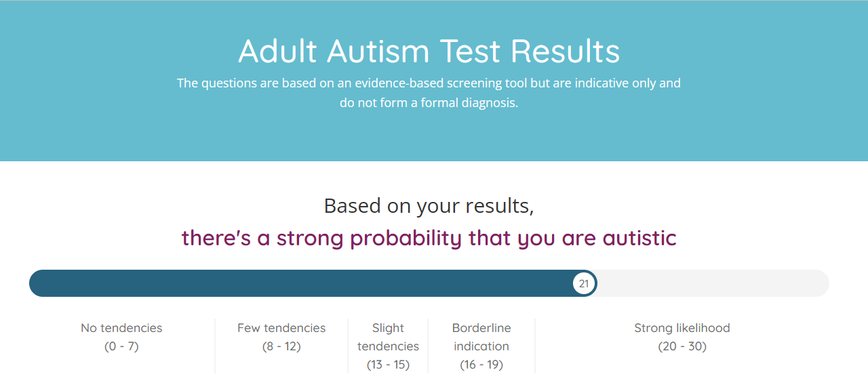Click the "Based on your results," text

[429, 205]
